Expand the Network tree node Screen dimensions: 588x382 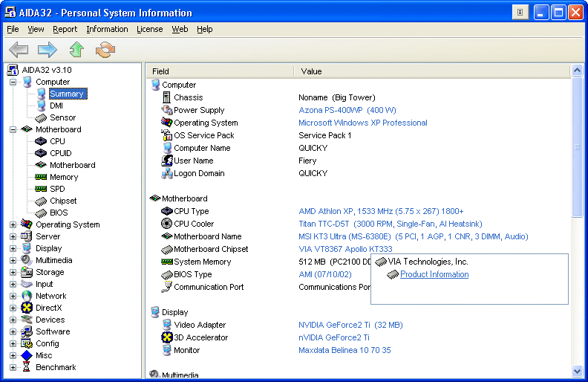point(13,296)
